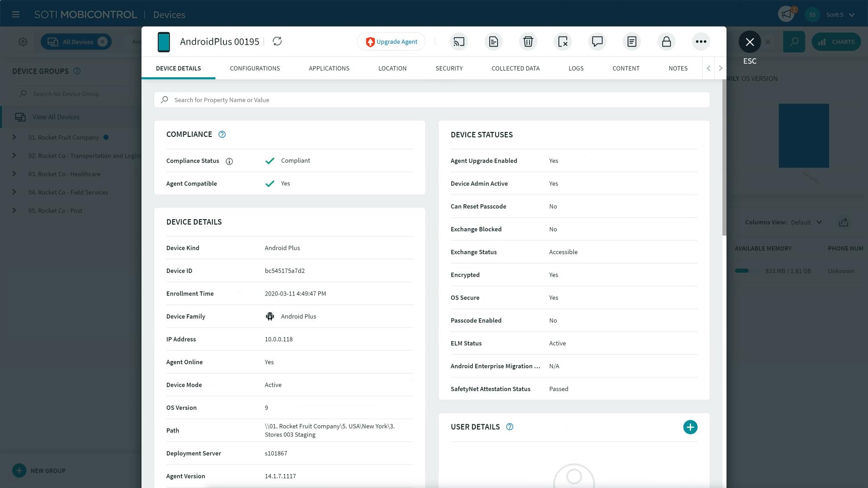Click the CHARTS button

[x=836, y=42]
